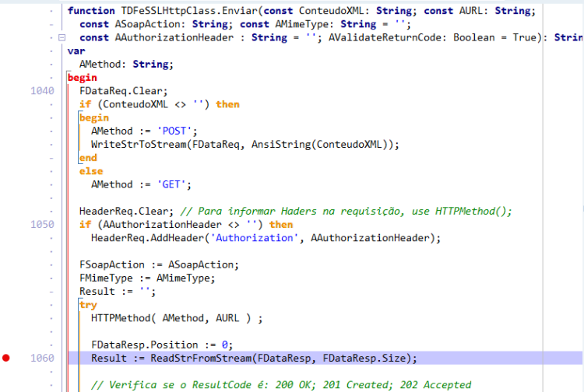Click the HeaderReq.AddHeader Authorization line

[x=266, y=238]
